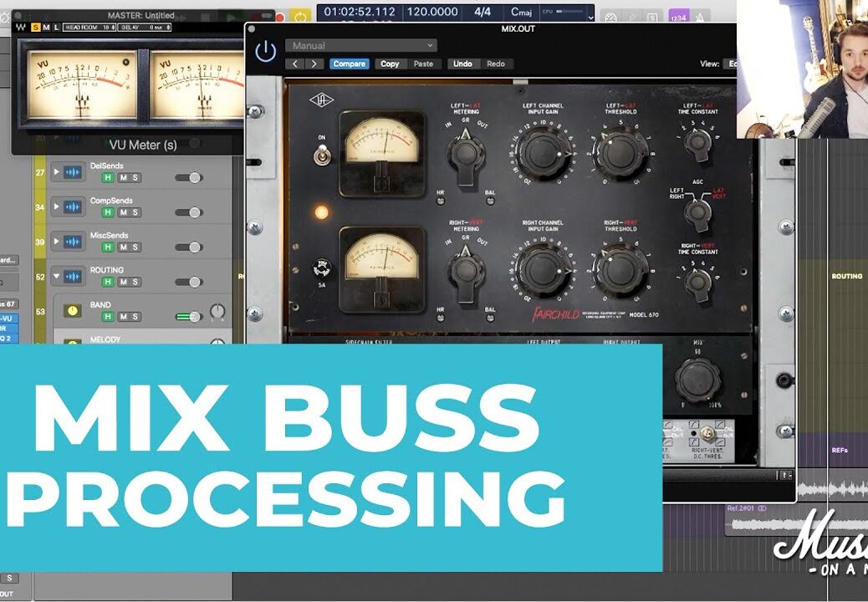Toggle the S button in VU Meter

(x=36, y=27)
